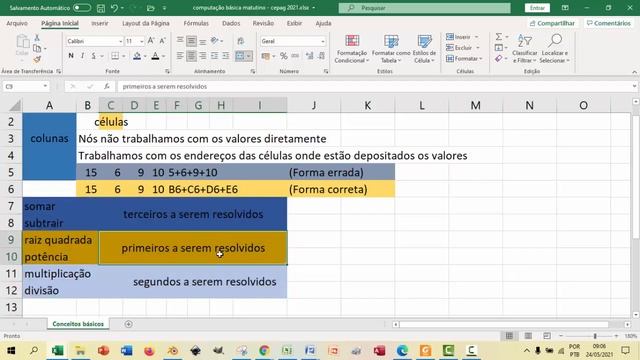Screen dimensions: 640x360
Task: Click the Format Painter brush icon
Action: coord(37,60)
